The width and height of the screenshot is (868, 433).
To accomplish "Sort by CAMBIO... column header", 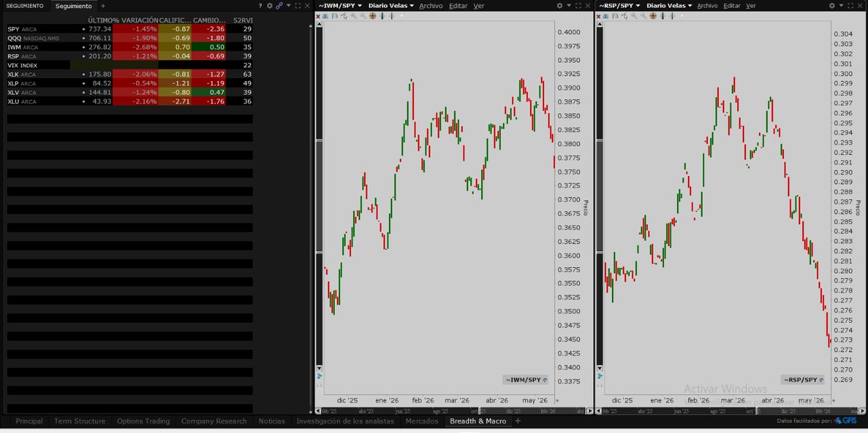I will tap(209, 20).
